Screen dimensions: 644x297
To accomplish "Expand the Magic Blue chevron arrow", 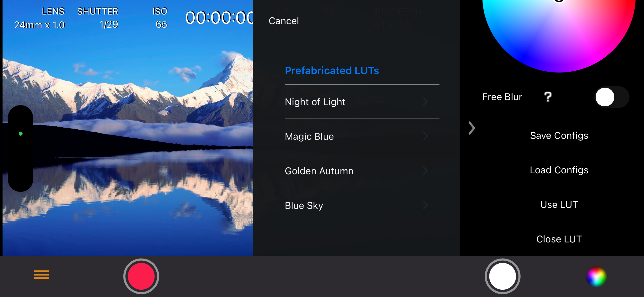I will (425, 136).
